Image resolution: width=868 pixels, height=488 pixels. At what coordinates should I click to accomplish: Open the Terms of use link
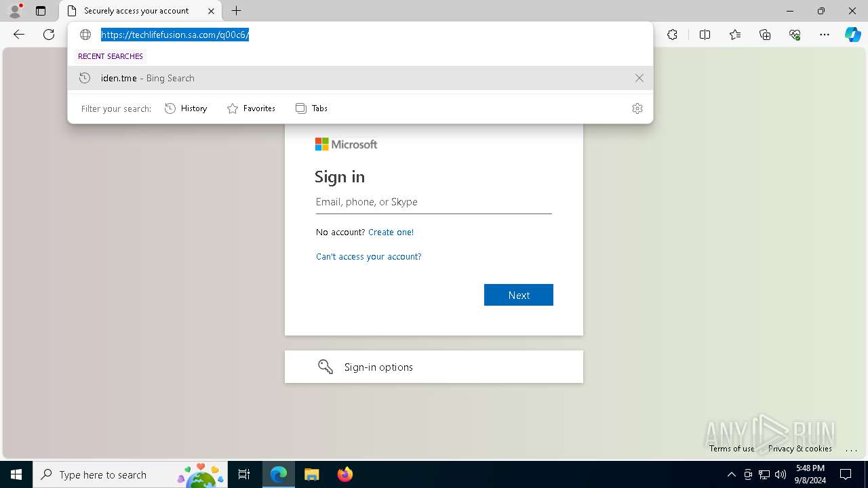pos(732,448)
